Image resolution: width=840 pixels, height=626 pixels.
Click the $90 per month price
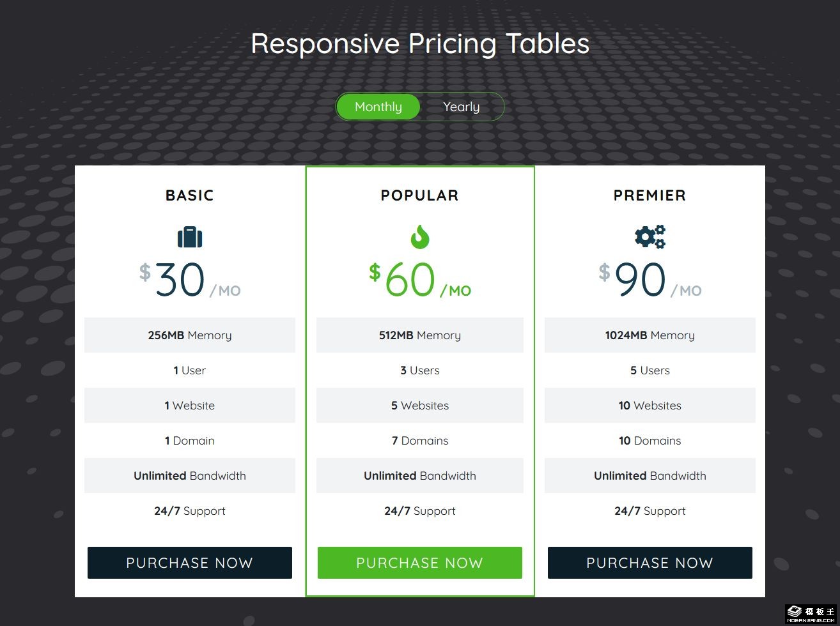click(650, 281)
